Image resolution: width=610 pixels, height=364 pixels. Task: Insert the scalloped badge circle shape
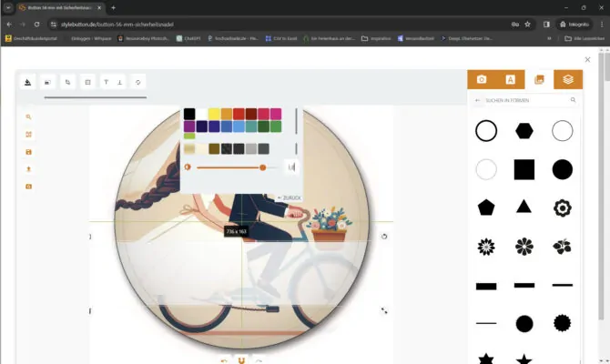click(x=562, y=323)
